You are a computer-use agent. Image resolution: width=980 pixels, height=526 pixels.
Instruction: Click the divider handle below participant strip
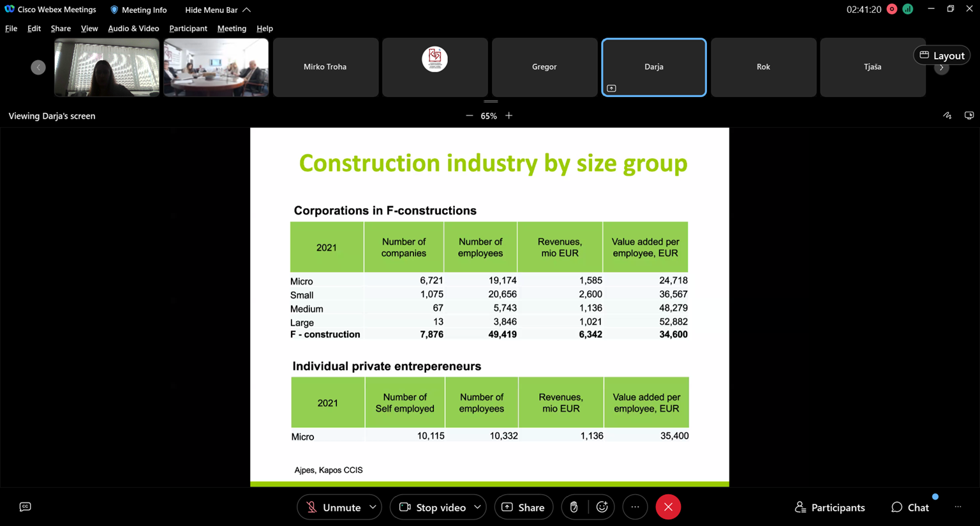coord(491,101)
